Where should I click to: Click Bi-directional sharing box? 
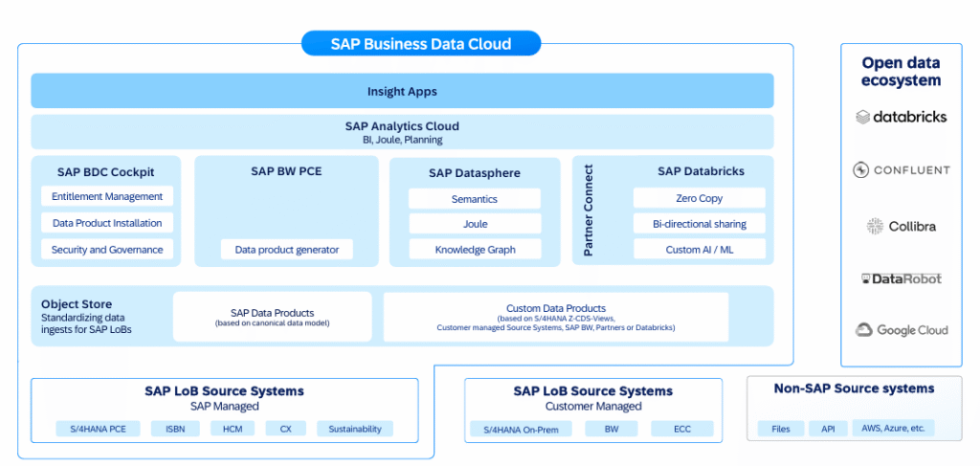pyautogui.click(x=699, y=224)
